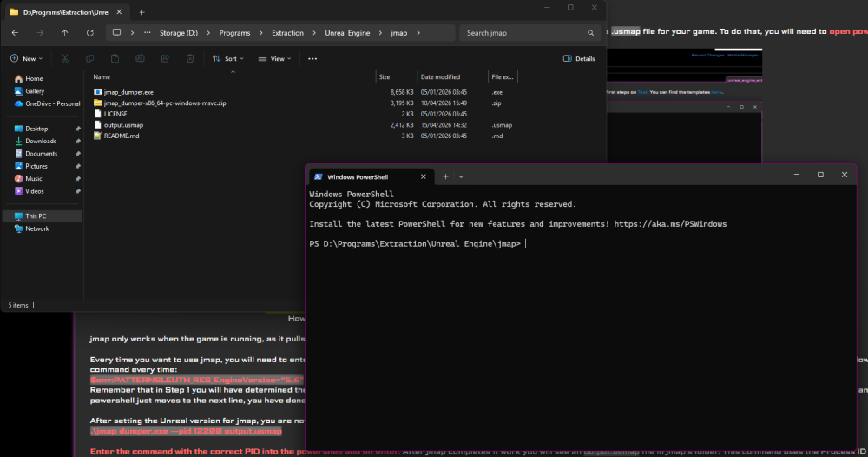Toggle the Details pane
The width and height of the screenshot is (868, 457).
[579, 58]
